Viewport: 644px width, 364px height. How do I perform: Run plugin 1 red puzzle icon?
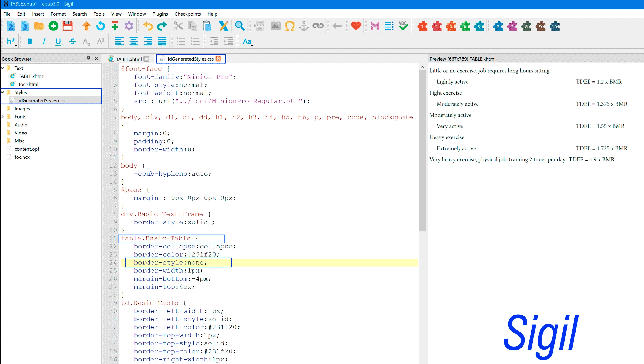[x=422, y=26]
